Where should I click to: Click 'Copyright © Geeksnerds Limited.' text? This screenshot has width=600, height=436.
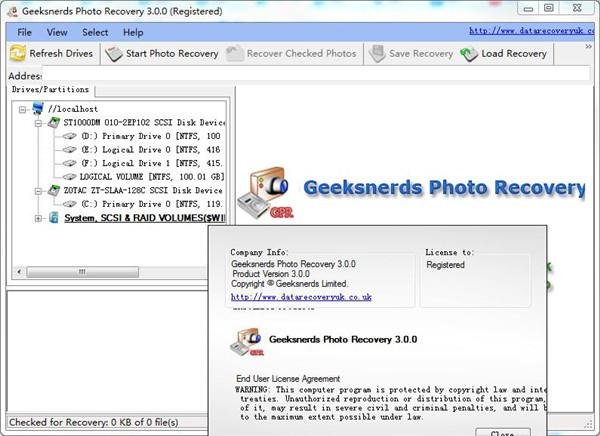tap(290, 284)
